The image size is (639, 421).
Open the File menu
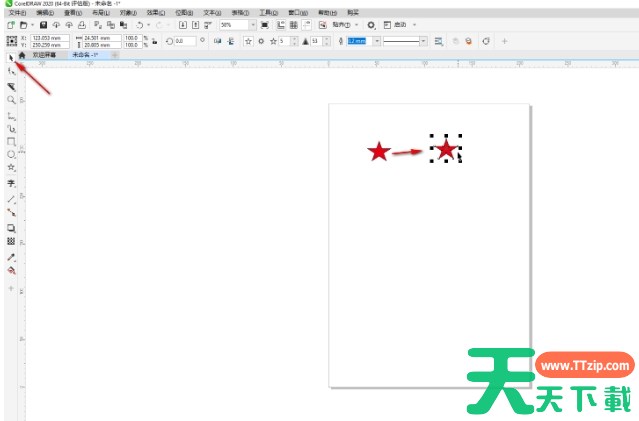[x=17, y=13]
